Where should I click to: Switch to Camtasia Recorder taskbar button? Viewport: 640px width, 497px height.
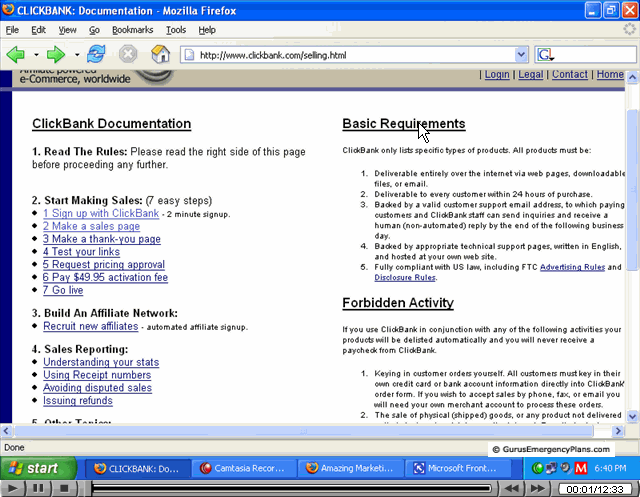point(244,468)
